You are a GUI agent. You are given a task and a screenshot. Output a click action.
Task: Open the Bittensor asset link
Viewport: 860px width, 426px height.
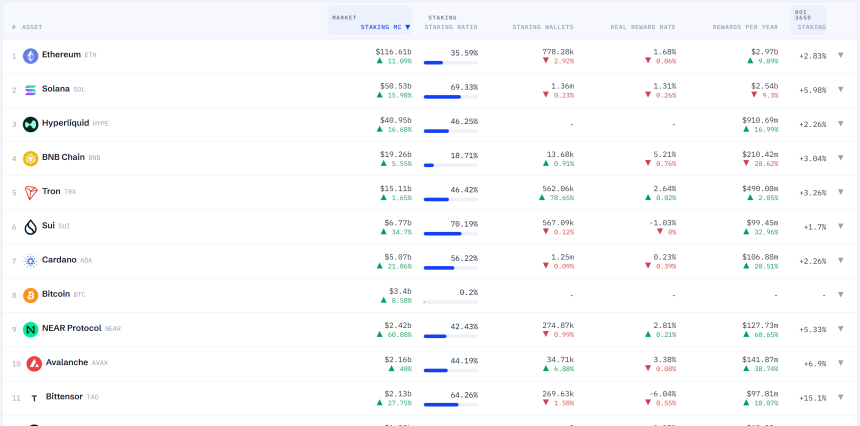(65, 396)
